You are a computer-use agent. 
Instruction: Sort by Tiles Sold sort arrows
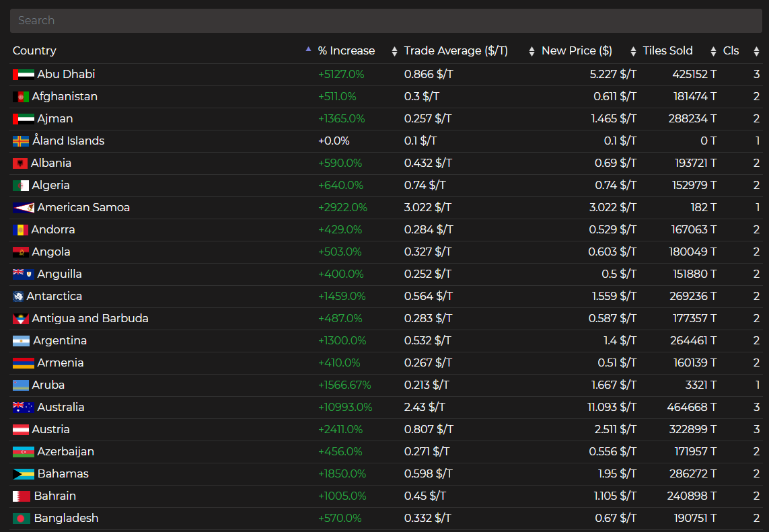713,51
